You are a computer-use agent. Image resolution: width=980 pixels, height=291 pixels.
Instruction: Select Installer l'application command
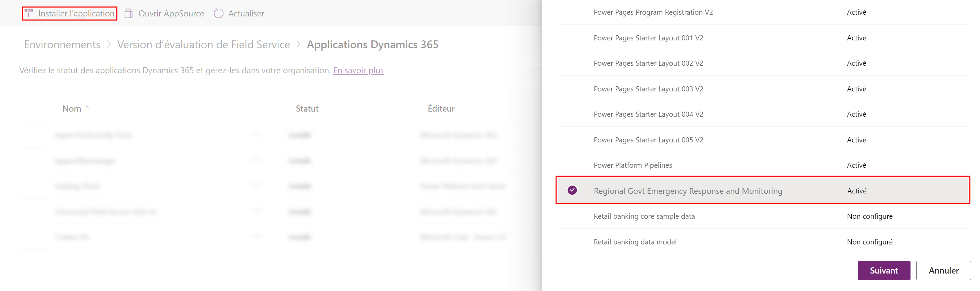[69, 13]
